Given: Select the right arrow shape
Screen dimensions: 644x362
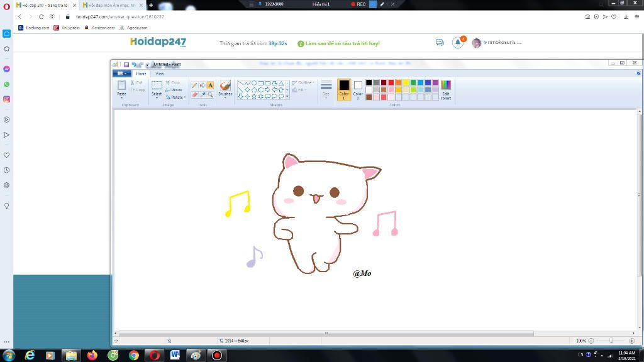Looking at the screenshot, I should pyautogui.click(x=267, y=89).
